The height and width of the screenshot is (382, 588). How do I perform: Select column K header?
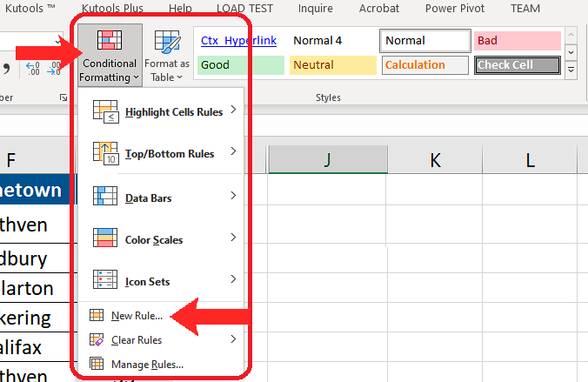click(435, 159)
